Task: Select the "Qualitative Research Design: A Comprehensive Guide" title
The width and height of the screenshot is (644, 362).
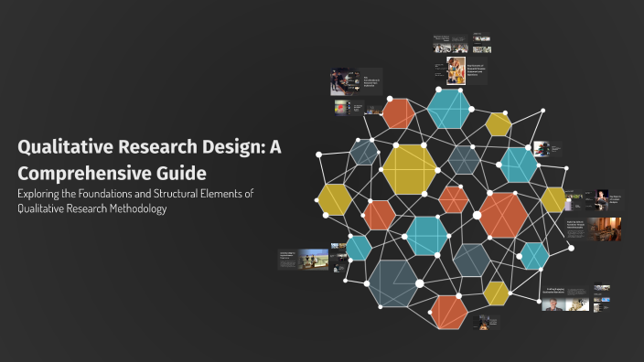Action: (149, 160)
